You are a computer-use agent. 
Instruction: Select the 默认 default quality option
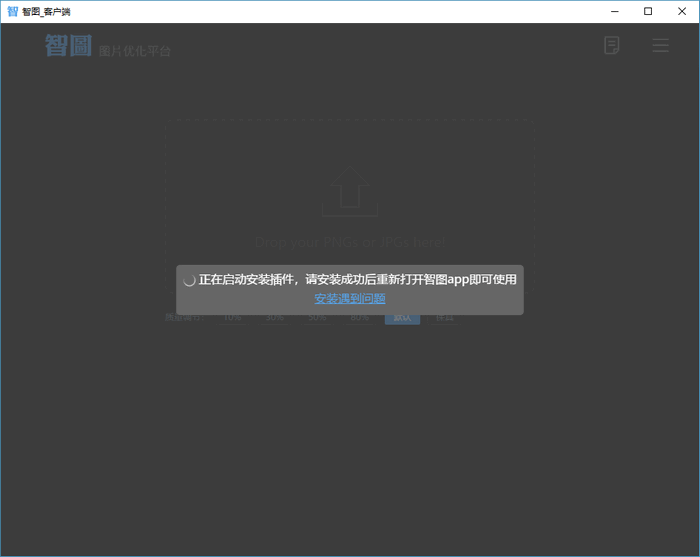pos(402,319)
